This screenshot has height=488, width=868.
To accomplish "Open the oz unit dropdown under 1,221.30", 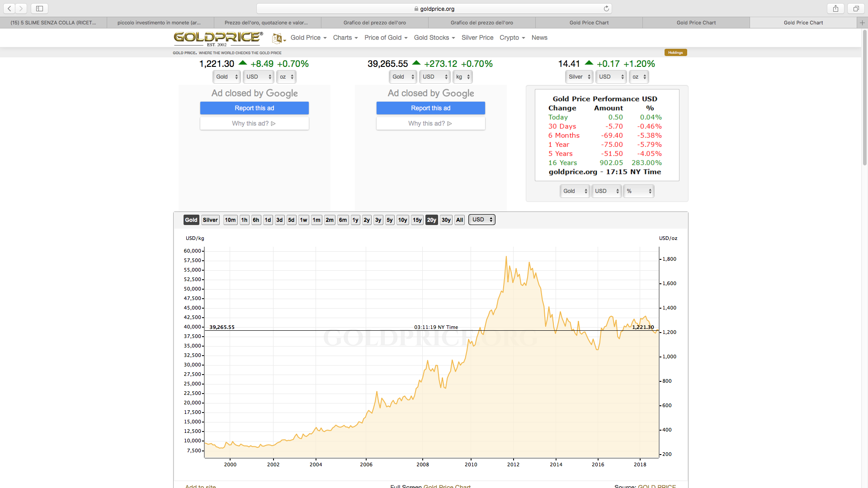I will click(286, 77).
